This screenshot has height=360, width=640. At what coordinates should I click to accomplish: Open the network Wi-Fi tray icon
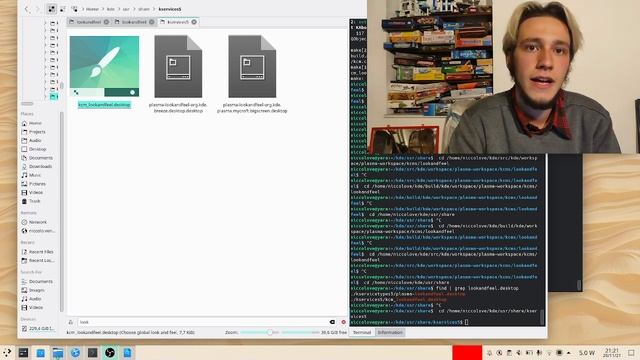[549, 353]
